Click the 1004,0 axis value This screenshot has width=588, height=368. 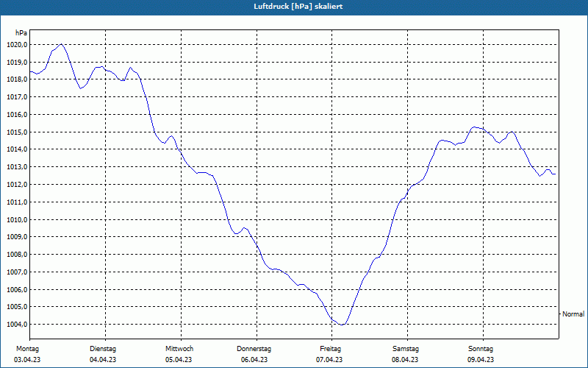[17, 325]
